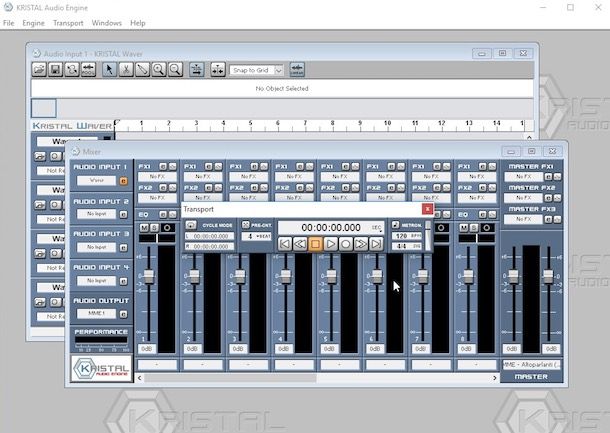Open the Windows menu
The width and height of the screenshot is (610, 433).
click(107, 23)
